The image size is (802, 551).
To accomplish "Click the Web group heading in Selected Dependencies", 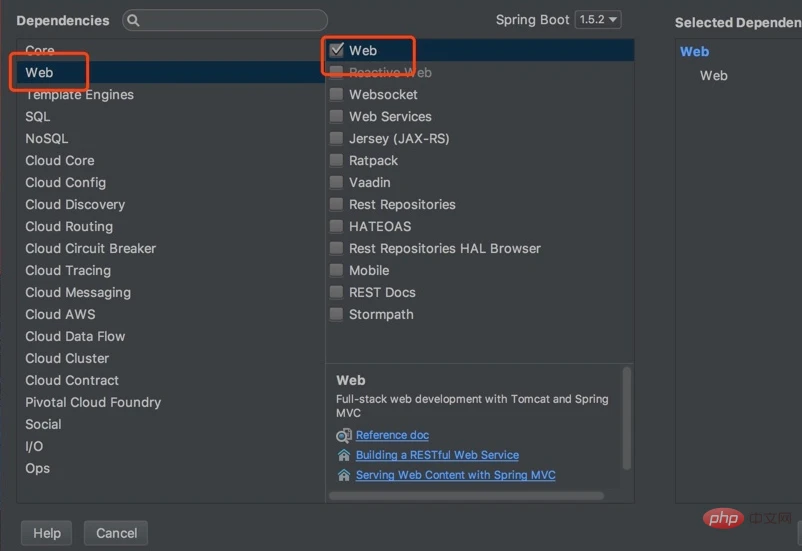I will tap(694, 52).
